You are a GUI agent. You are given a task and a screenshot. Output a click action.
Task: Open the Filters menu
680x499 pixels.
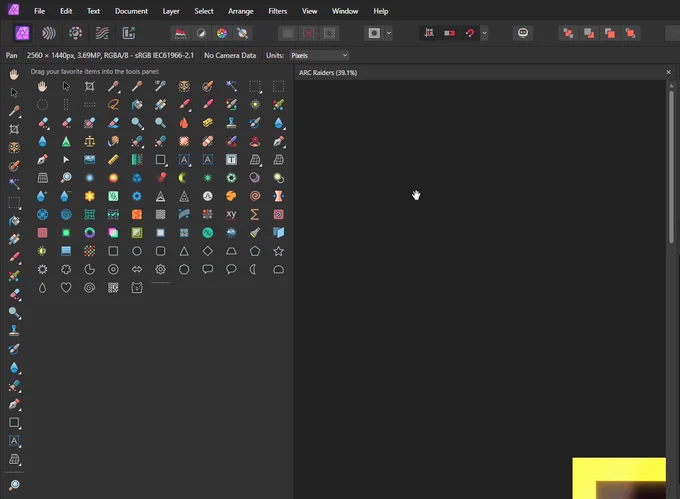pos(278,11)
